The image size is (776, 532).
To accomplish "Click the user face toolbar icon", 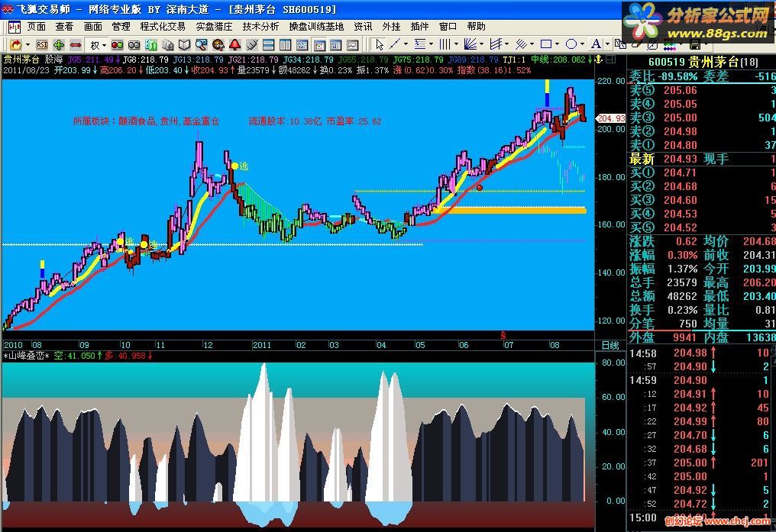I will [218, 45].
